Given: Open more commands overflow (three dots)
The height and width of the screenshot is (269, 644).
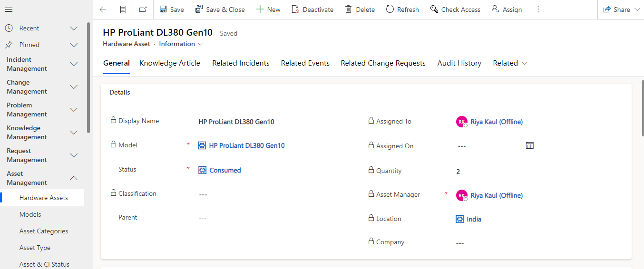Looking at the screenshot, I should pyautogui.click(x=538, y=10).
